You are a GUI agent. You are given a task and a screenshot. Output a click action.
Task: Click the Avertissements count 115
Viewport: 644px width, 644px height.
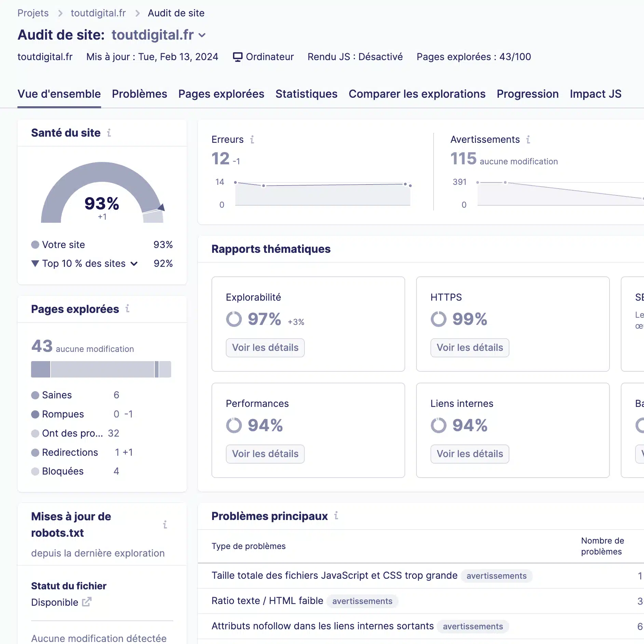tap(463, 159)
